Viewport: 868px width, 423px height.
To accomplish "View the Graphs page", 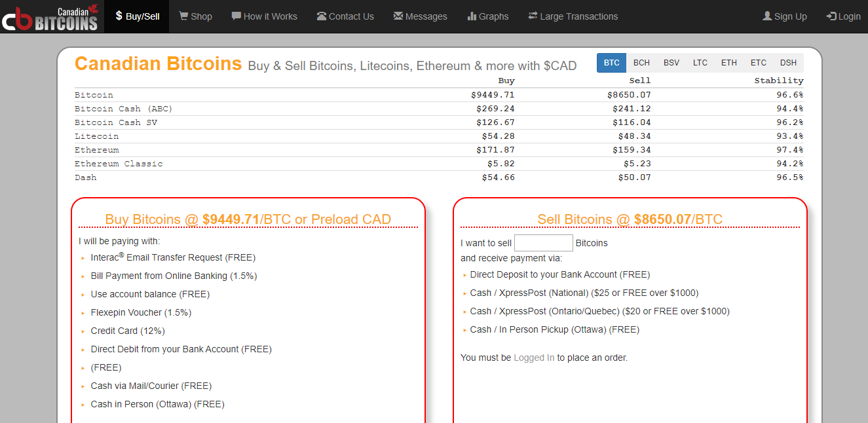I will point(488,16).
